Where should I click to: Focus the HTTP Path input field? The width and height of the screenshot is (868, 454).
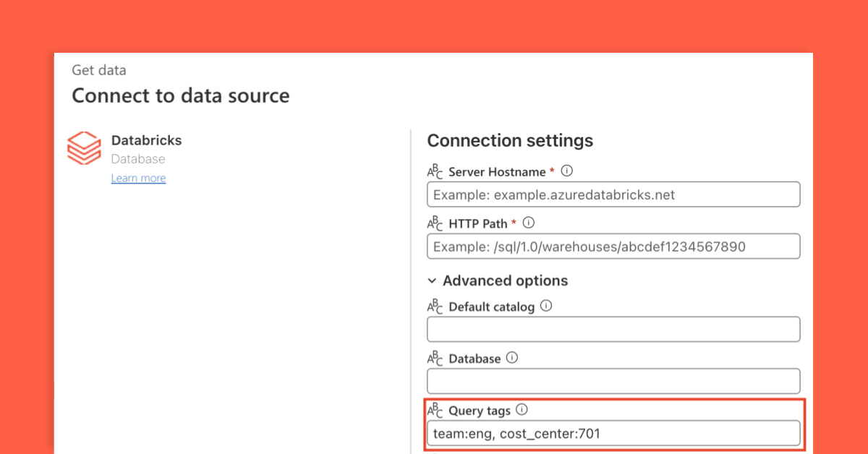(613, 247)
